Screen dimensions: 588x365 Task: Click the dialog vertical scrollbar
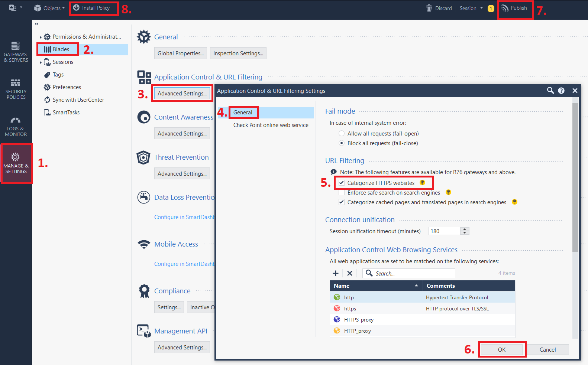click(x=575, y=177)
